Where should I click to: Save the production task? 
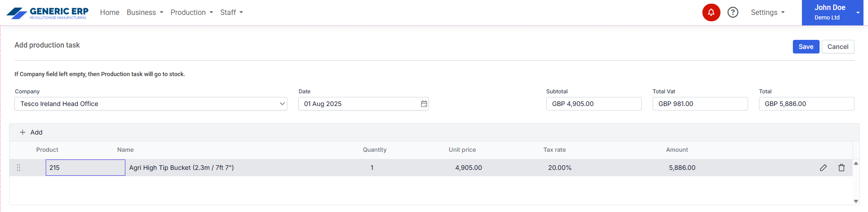[x=806, y=47]
